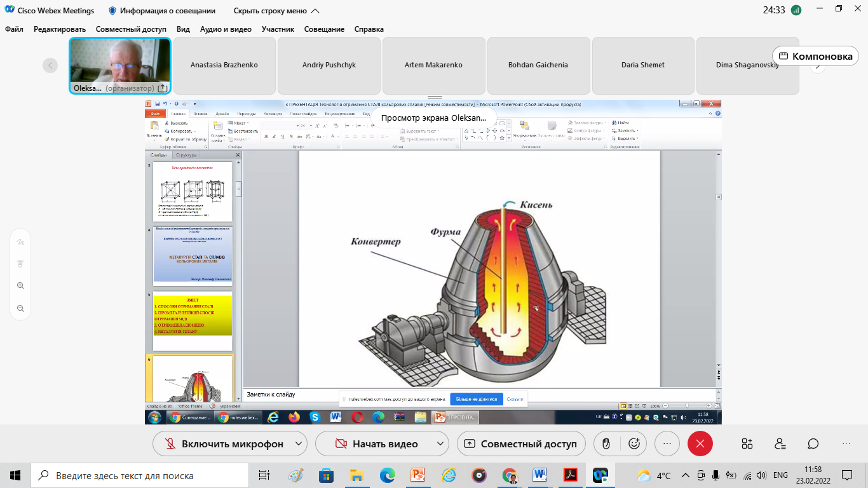Screen dimensions: 868x488
Task: Click Просмотр экрана Oleksan... label
Action: pos(433,118)
